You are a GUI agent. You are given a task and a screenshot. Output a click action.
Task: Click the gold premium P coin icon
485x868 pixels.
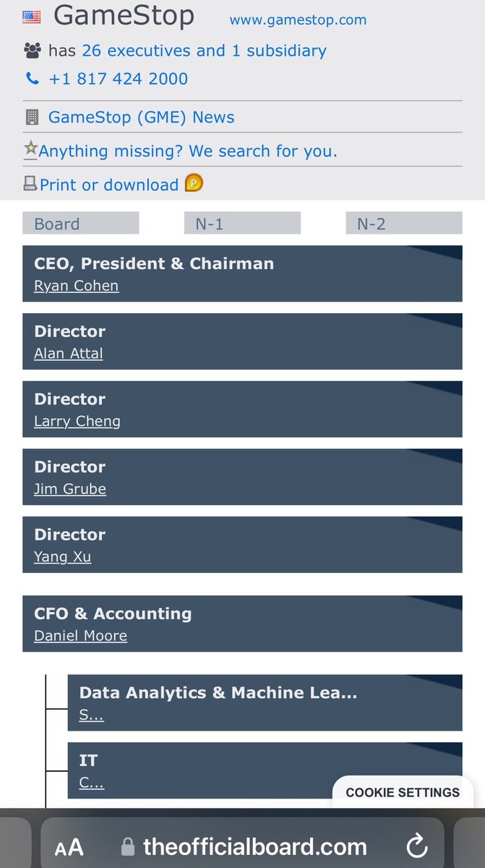[x=194, y=183]
